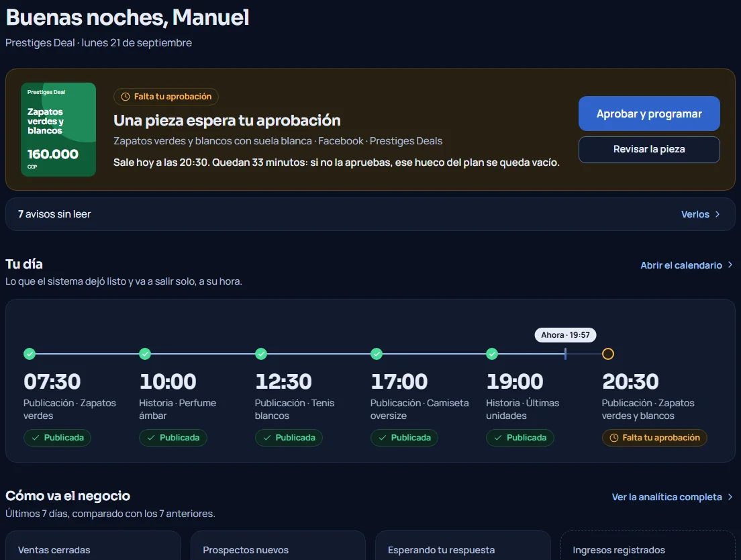Click the Una pieza espera tu aprobación heading
The image size is (741, 560).
click(x=227, y=120)
